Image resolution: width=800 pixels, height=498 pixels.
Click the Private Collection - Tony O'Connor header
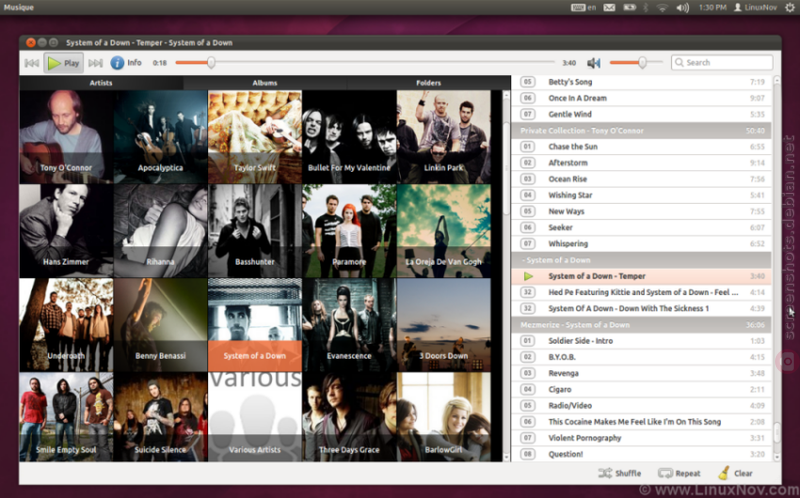click(641, 131)
